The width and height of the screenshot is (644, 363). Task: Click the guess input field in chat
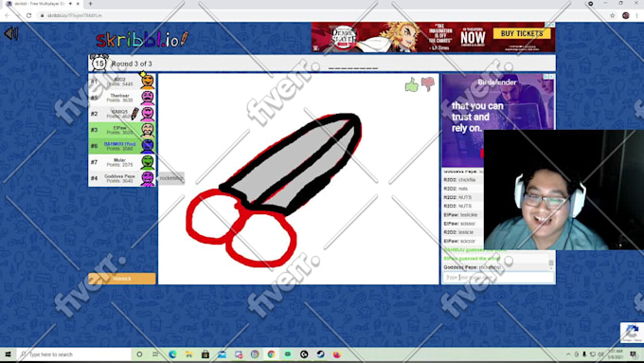pyautogui.click(x=498, y=278)
